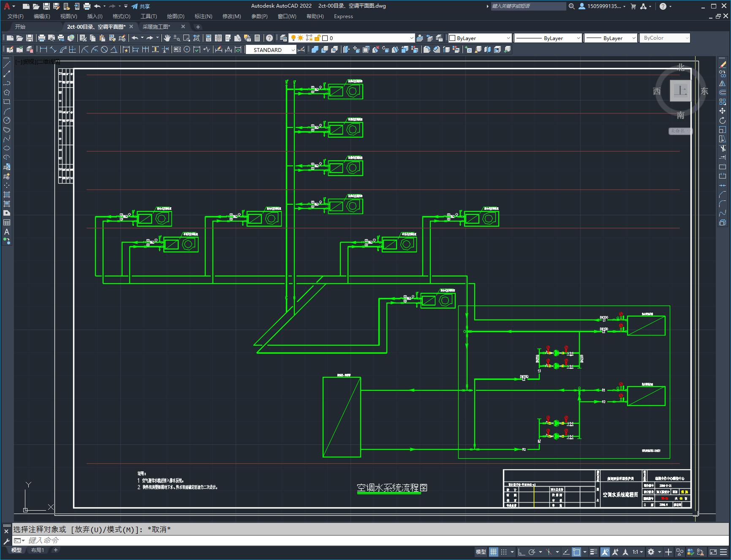Switch to the 布局1 layout tab
731x560 pixels.
coord(38,550)
